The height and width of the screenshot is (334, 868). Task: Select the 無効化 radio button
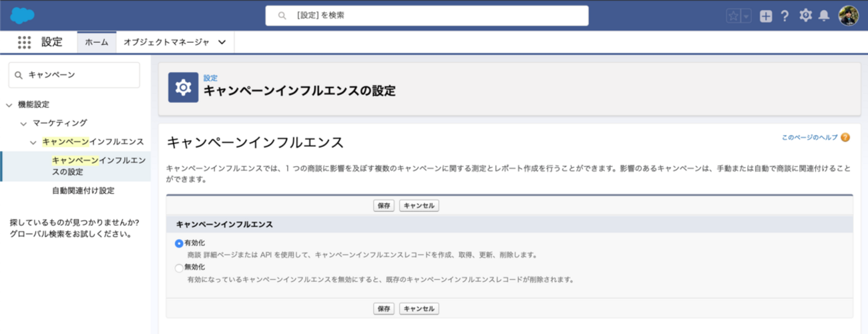point(179,268)
